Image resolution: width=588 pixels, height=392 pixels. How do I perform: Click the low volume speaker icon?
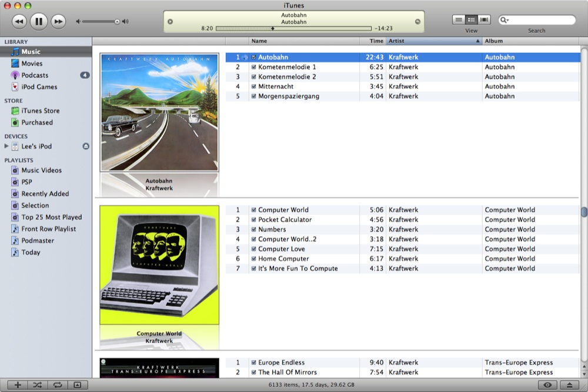(78, 22)
